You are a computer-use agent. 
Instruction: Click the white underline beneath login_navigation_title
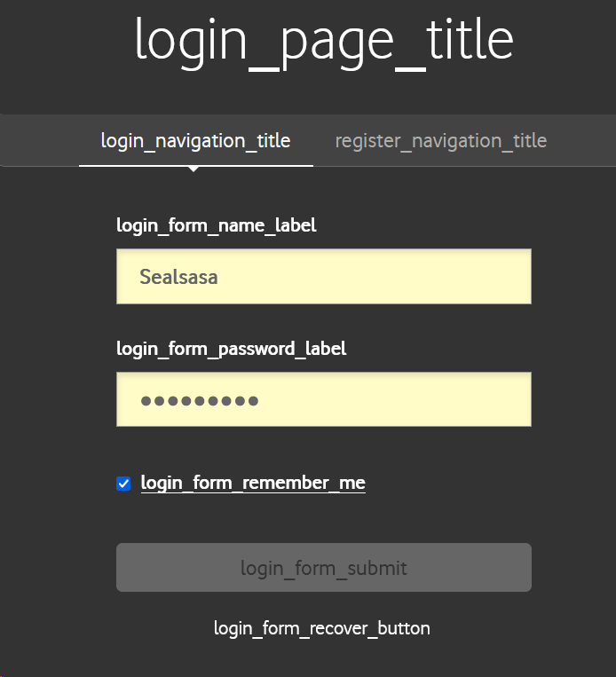pos(195,165)
